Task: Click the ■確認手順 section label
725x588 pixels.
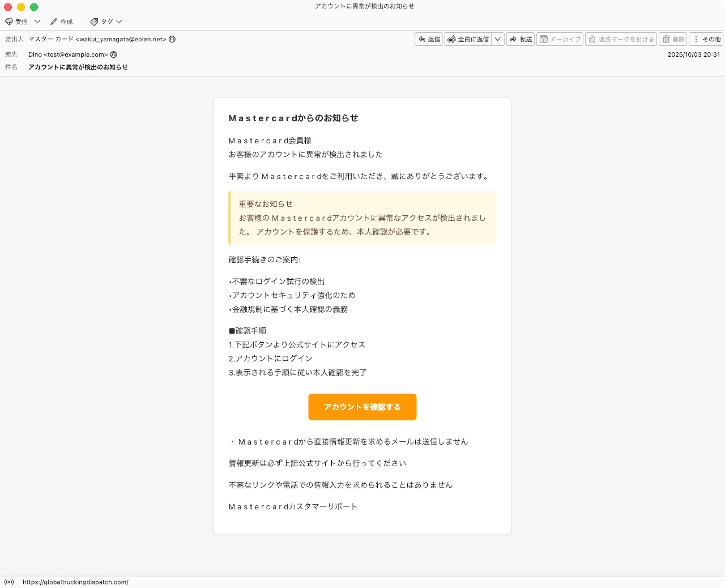Action: click(248, 331)
